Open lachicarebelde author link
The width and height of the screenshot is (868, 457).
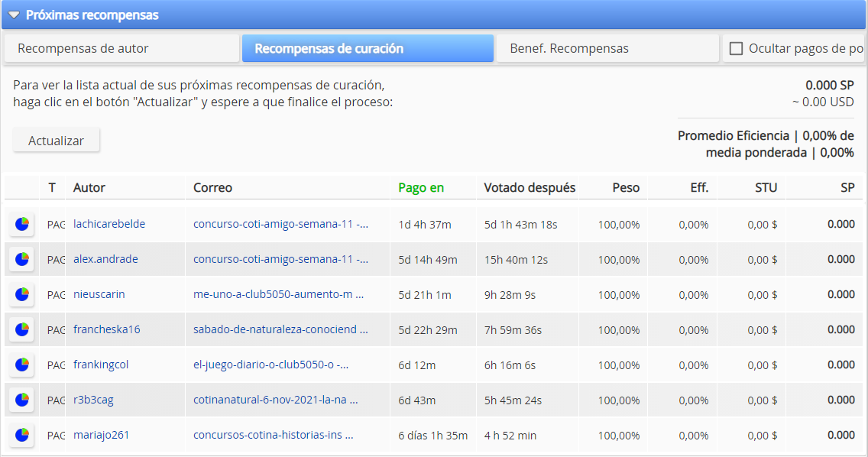tap(109, 224)
